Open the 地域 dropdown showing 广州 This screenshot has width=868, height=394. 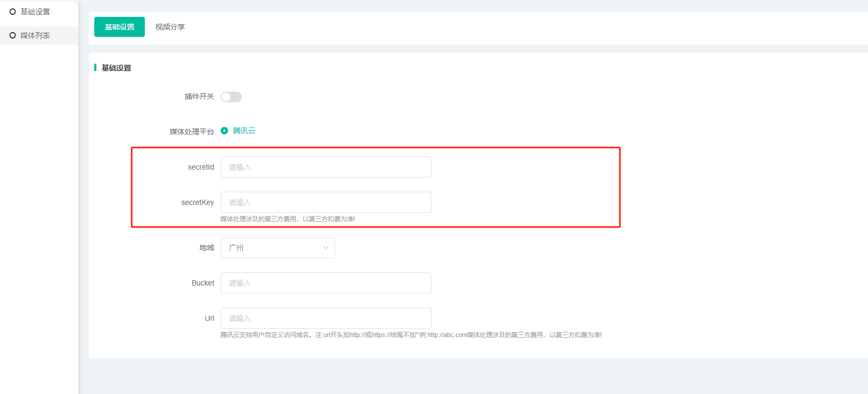click(278, 248)
